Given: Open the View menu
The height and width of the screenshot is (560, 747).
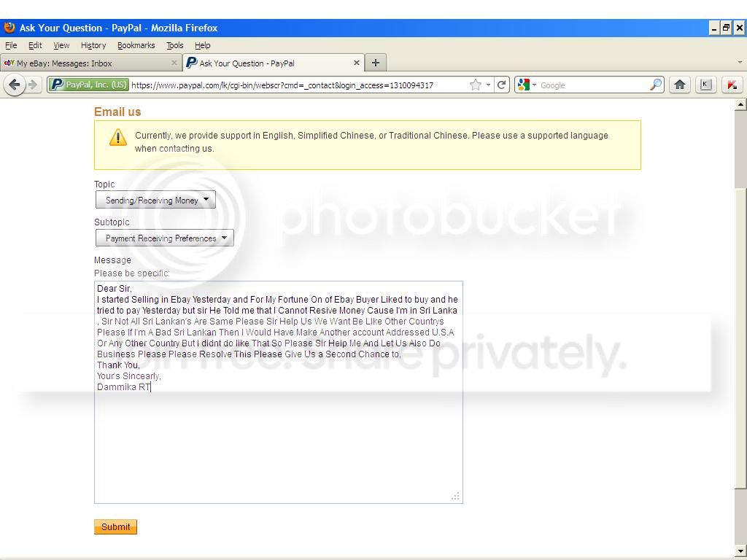Looking at the screenshot, I should tap(61, 45).
